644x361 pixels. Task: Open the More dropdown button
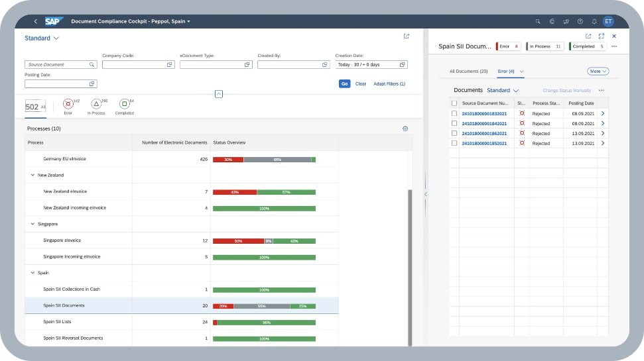[598, 72]
